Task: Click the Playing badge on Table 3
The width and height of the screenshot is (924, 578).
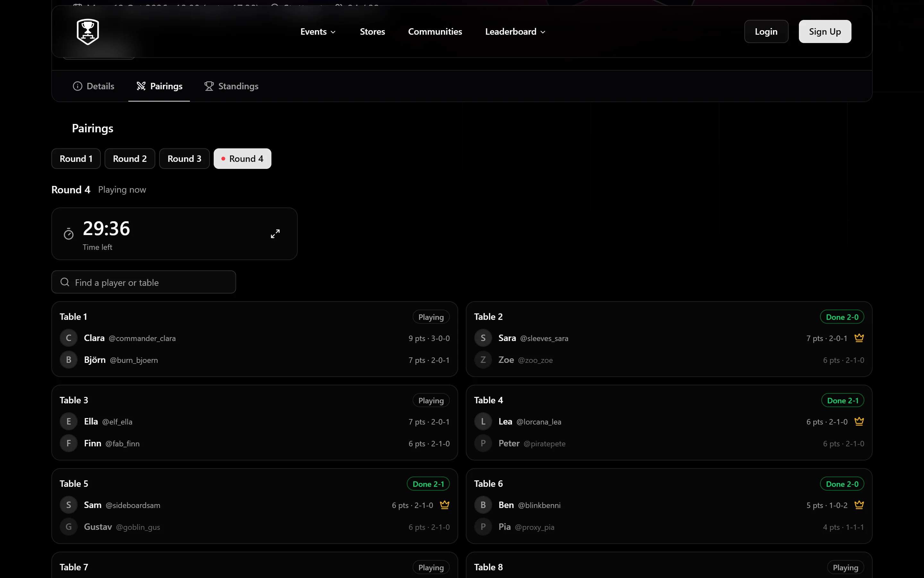Action: (x=431, y=400)
